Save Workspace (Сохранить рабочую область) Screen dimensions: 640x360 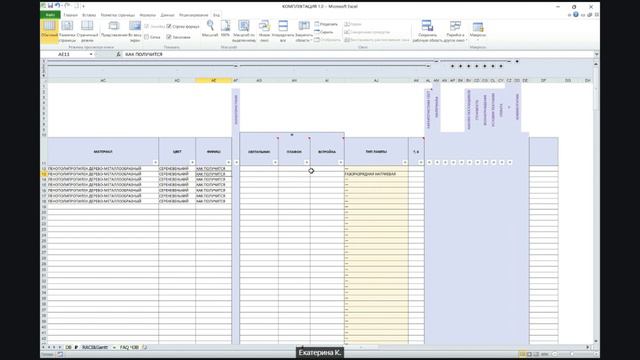(x=427, y=31)
